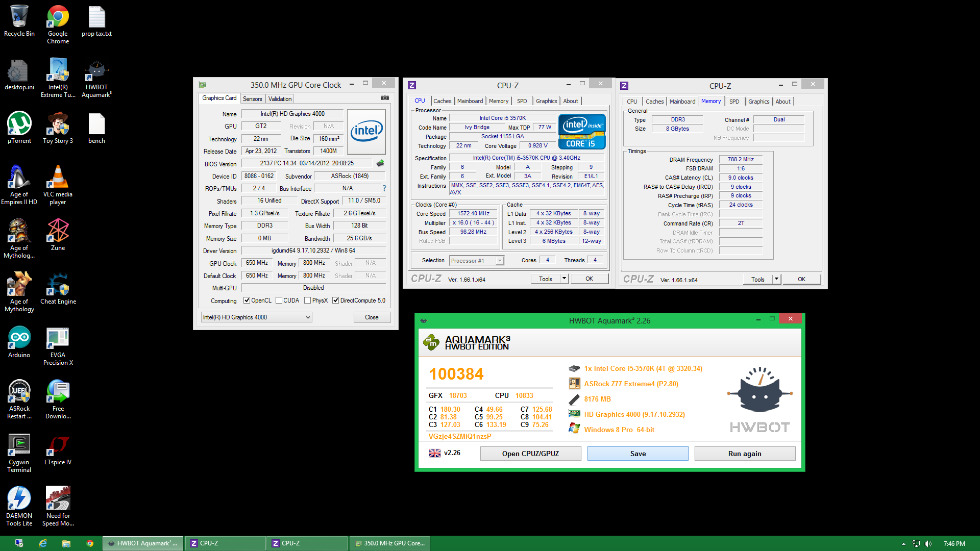
Task: Launch the µTorrent desktop icon
Action: coord(19,128)
